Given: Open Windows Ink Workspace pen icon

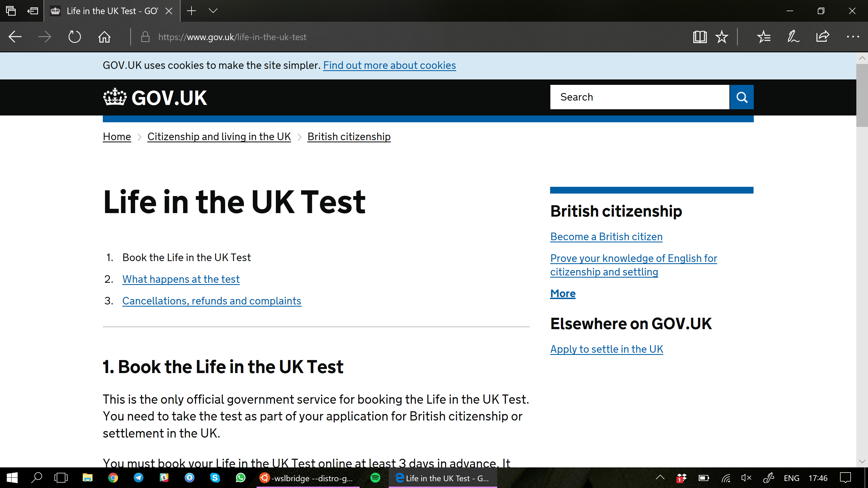Looking at the screenshot, I should (768, 478).
